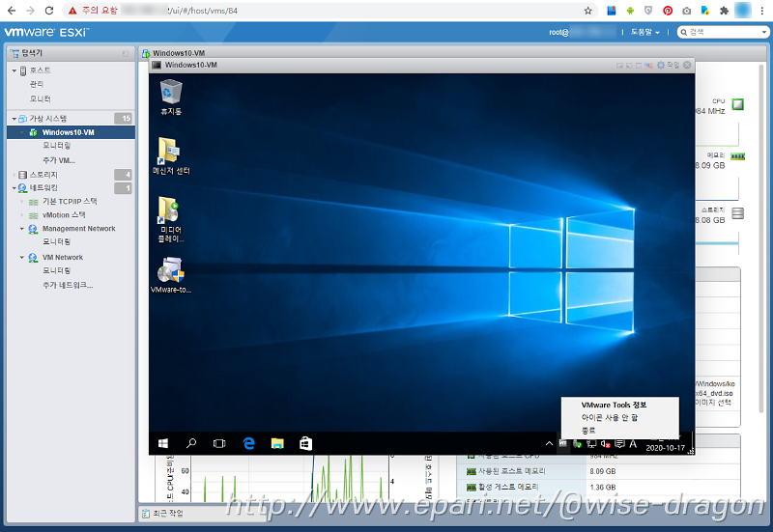This screenshot has width=773, height=532.
Task: Click the taskbar date 2020-10-17
Action: [x=665, y=448]
